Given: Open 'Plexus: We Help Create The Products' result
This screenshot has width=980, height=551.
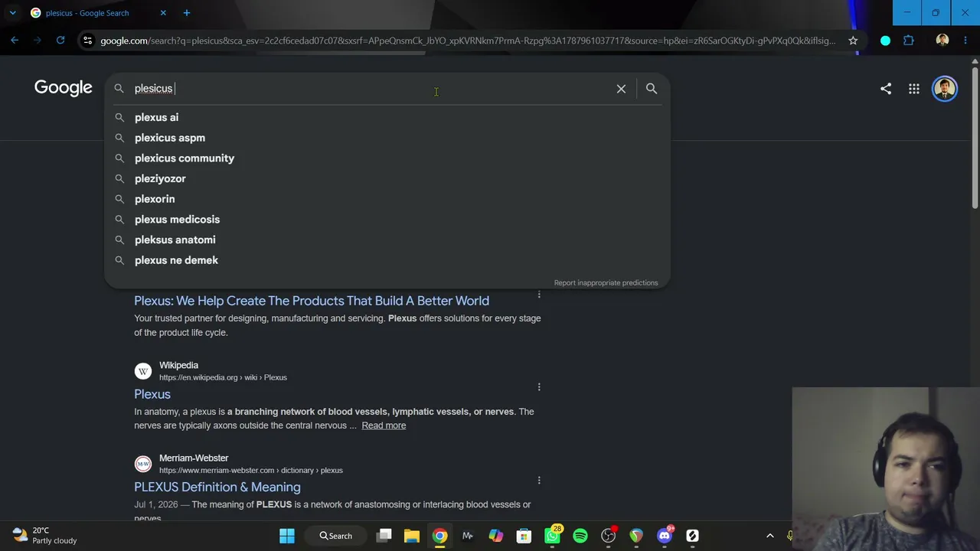Looking at the screenshot, I should click(x=312, y=301).
